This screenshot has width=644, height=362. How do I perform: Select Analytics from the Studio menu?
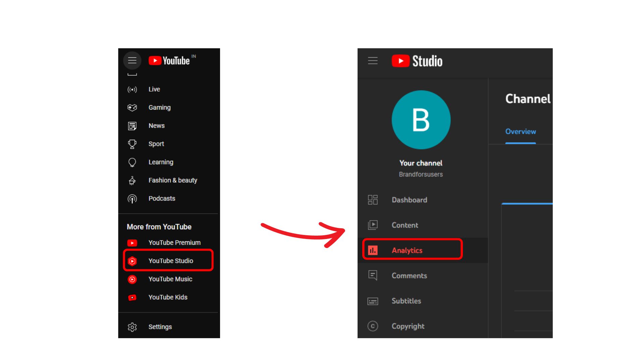(x=407, y=250)
